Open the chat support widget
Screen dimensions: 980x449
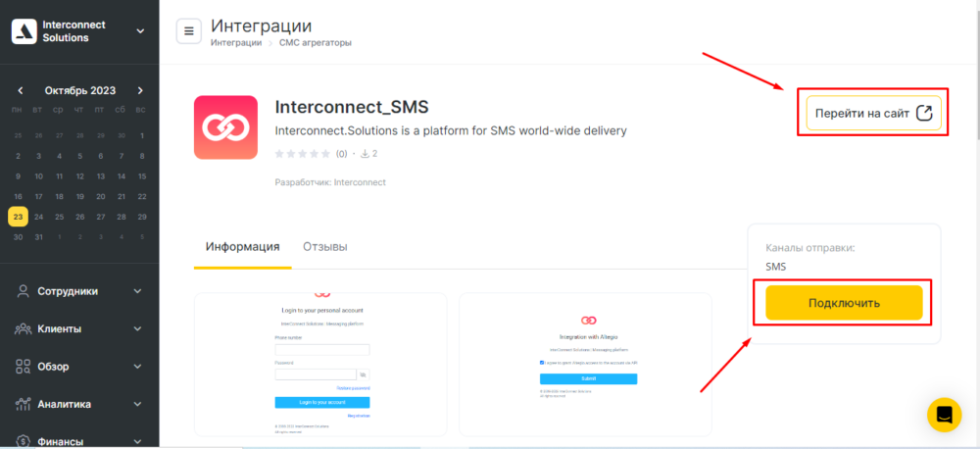pyautogui.click(x=944, y=415)
